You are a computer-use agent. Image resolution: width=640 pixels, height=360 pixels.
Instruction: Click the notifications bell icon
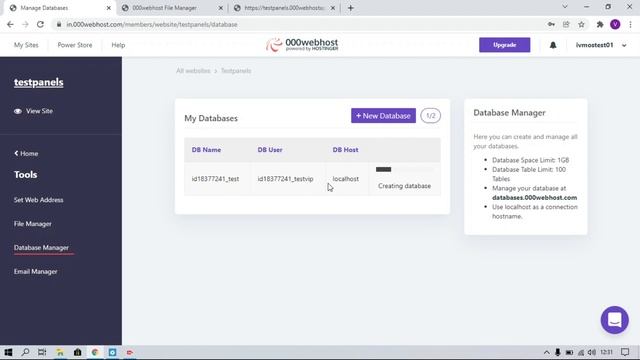point(553,45)
